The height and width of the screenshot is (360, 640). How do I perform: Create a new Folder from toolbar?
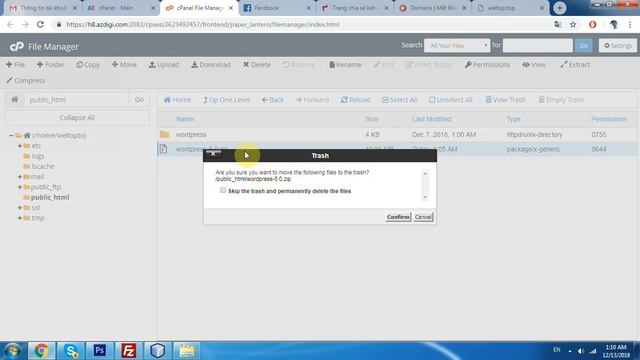[x=50, y=64]
